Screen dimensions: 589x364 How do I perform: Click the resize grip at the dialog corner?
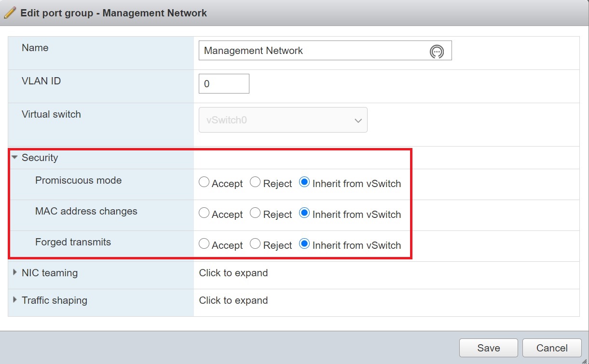[x=584, y=360]
